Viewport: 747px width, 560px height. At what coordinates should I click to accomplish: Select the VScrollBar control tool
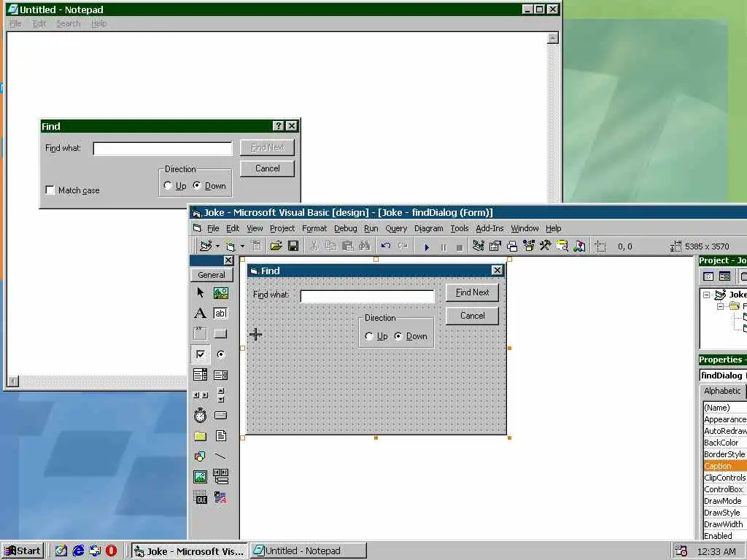pyautogui.click(x=220, y=394)
